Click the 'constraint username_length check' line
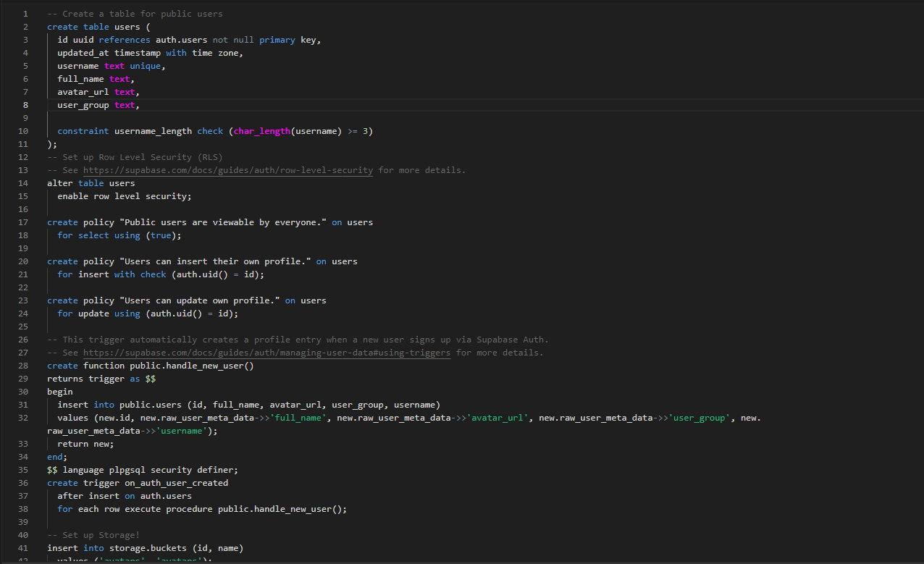The image size is (924, 564). (215, 131)
